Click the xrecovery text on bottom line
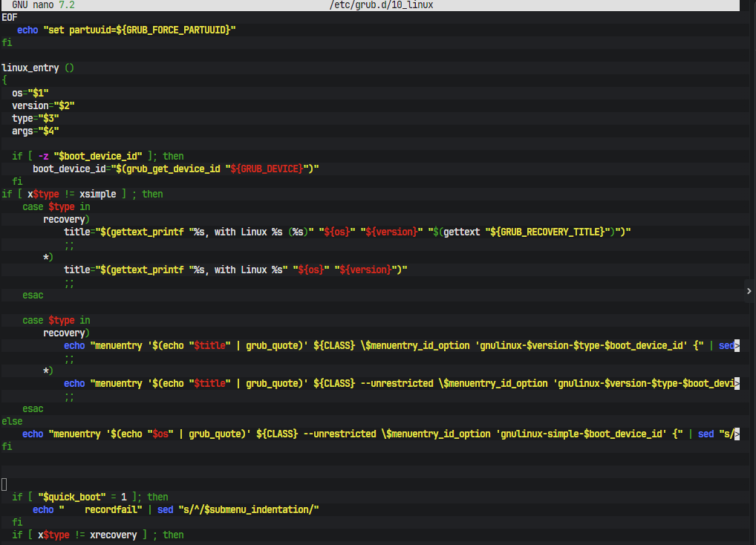Viewport: 756px width, 545px height. pyautogui.click(x=111, y=535)
